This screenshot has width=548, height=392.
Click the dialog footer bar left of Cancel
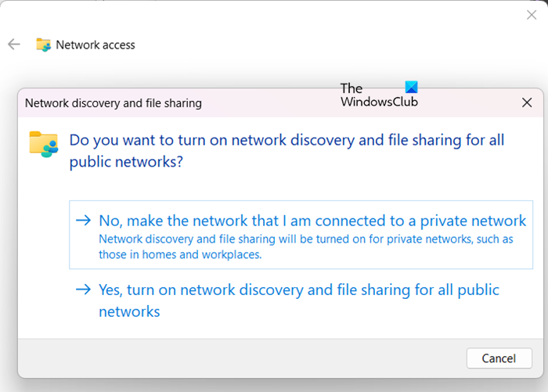click(235, 358)
